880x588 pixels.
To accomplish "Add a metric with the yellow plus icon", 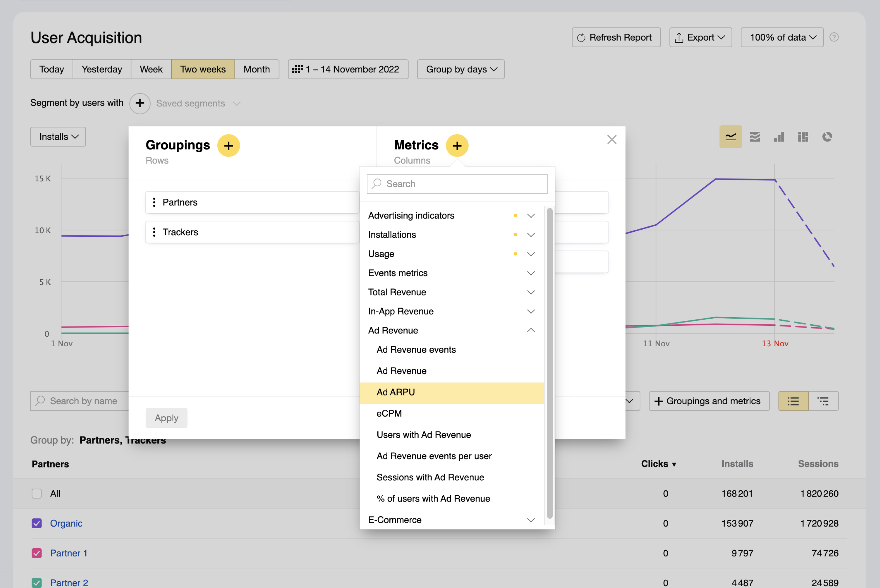I will pyautogui.click(x=457, y=146).
